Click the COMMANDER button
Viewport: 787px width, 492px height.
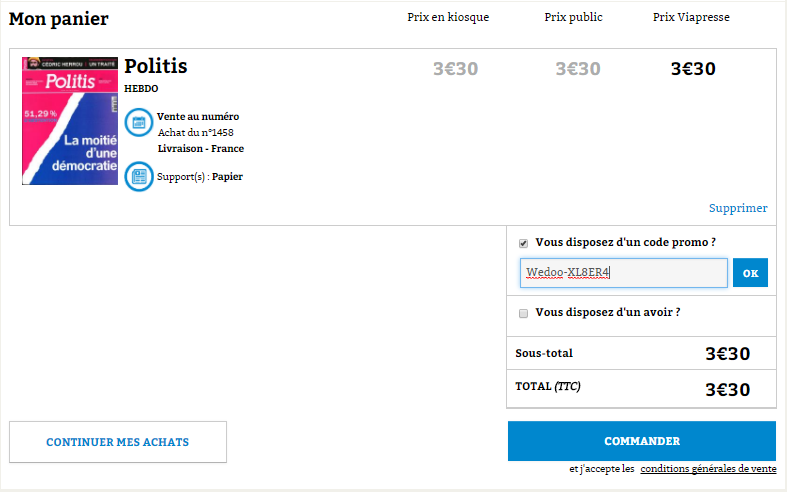tap(642, 441)
